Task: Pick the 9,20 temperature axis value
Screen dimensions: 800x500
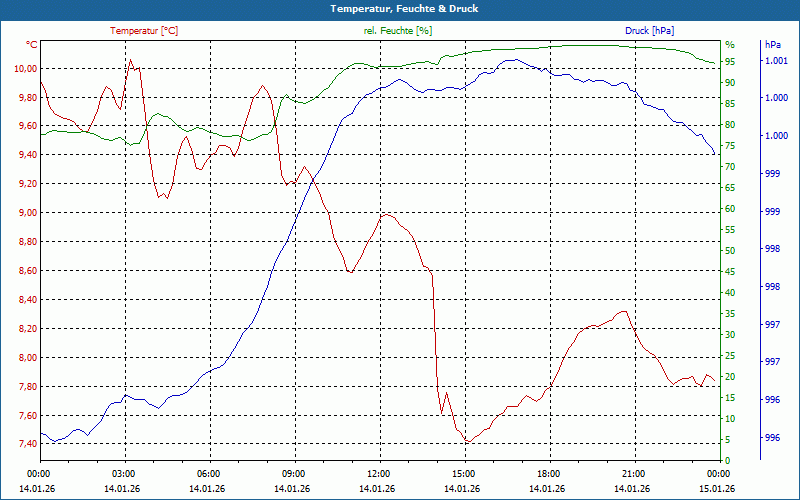Action: pyautogui.click(x=28, y=184)
